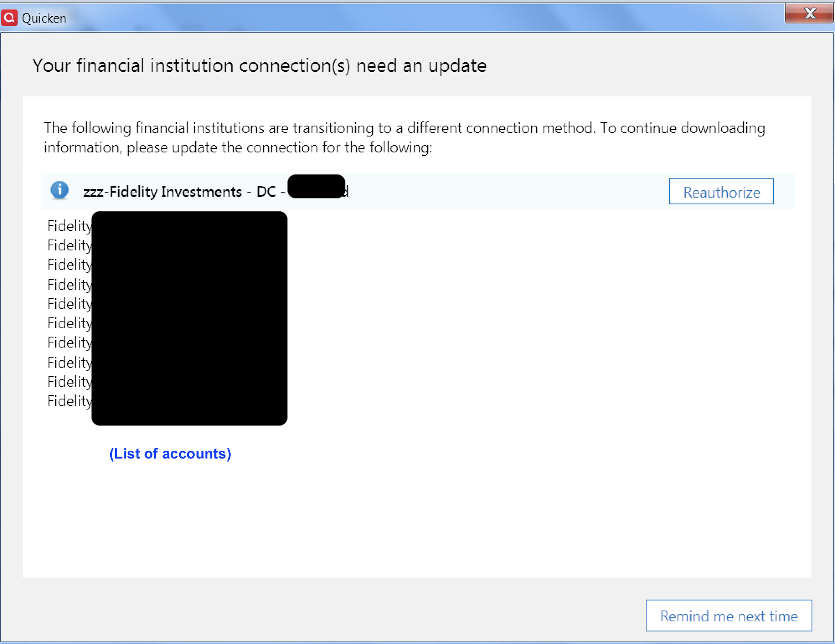Select the fifth Fidelity account in list
The image size is (835, 644).
[x=70, y=304]
